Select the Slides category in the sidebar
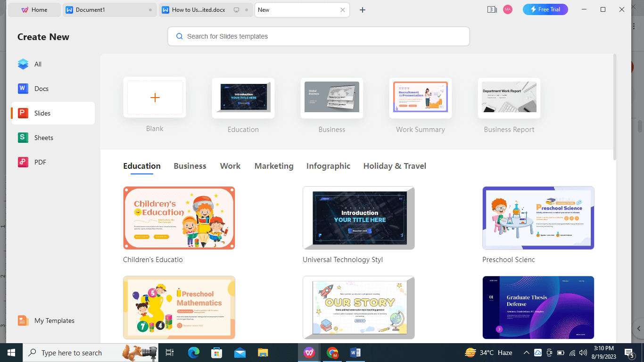Image resolution: width=644 pixels, height=362 pixels. click(x=43, y=113)
